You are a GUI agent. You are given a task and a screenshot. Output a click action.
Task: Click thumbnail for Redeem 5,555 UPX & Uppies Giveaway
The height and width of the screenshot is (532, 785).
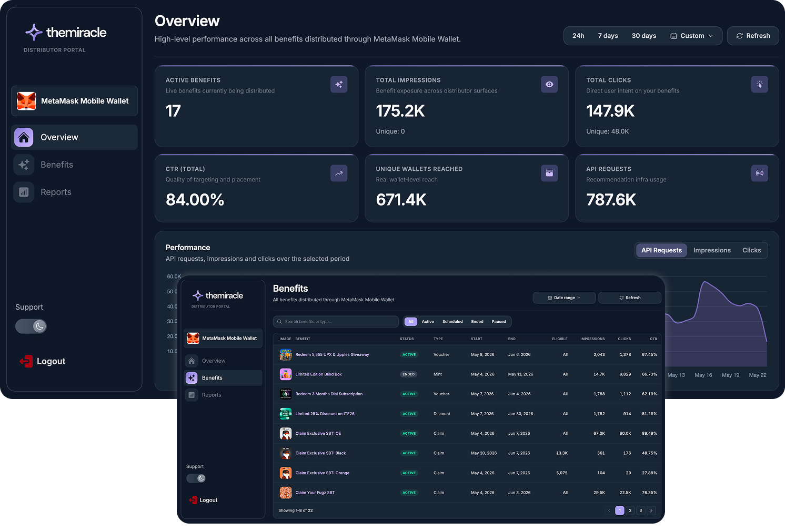point(286,355)
